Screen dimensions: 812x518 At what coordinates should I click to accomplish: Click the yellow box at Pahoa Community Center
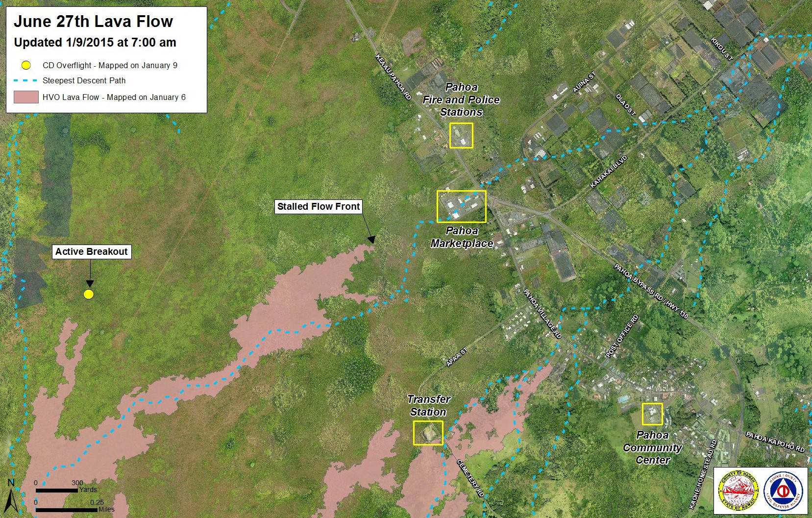[652, 414]
